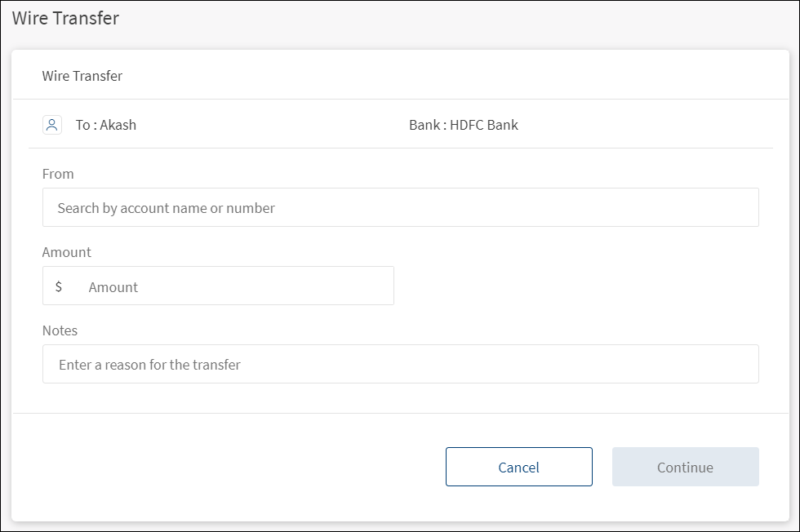Click the "Bank :" prefix text
Screen dimensions: 800x532
pos(427,125)
